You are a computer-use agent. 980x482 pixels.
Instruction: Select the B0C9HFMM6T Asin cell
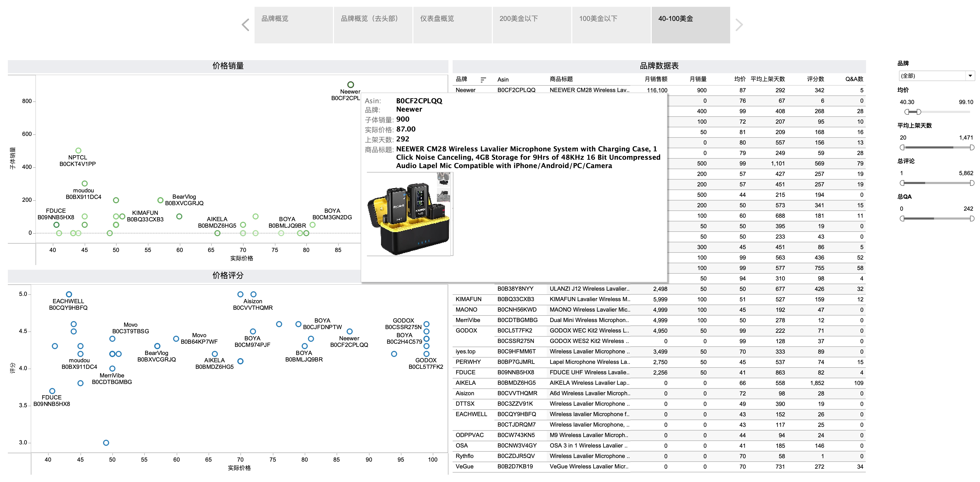point(516,352)
